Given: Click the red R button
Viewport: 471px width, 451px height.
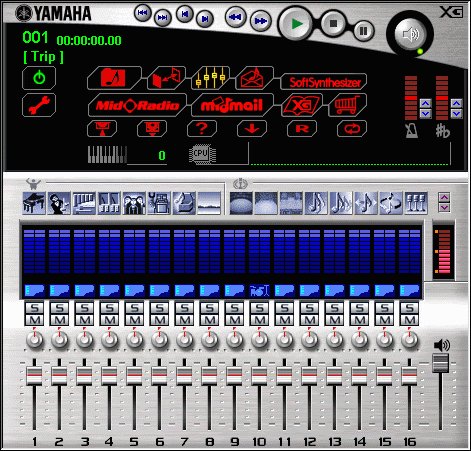Looking at the screenshot, I should click(302, 129).
